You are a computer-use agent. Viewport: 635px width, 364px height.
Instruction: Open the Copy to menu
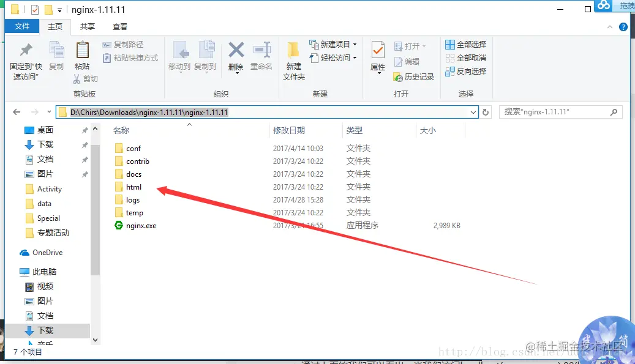point(205,57)
